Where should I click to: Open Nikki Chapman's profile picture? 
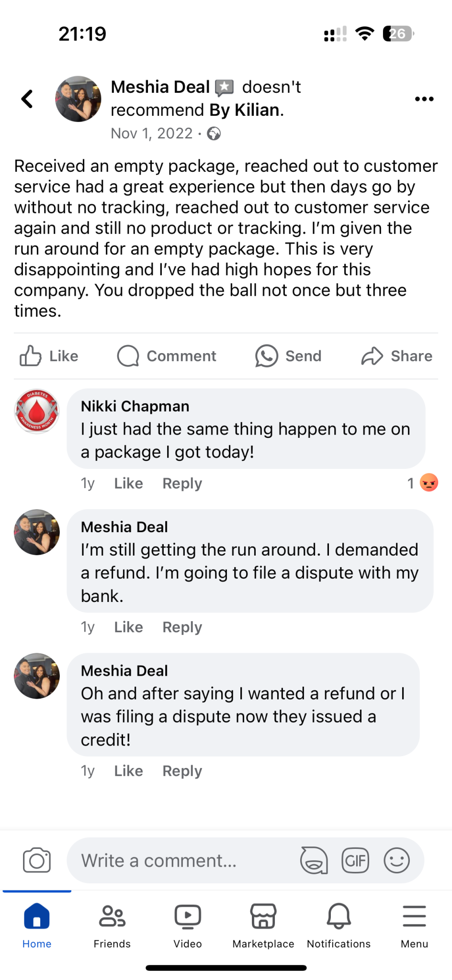coord(37,411)
